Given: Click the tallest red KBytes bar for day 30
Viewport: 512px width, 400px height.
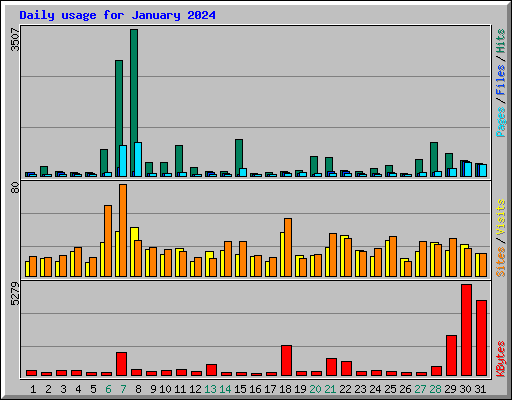Looking at the screenshot, I should (466, 330).
